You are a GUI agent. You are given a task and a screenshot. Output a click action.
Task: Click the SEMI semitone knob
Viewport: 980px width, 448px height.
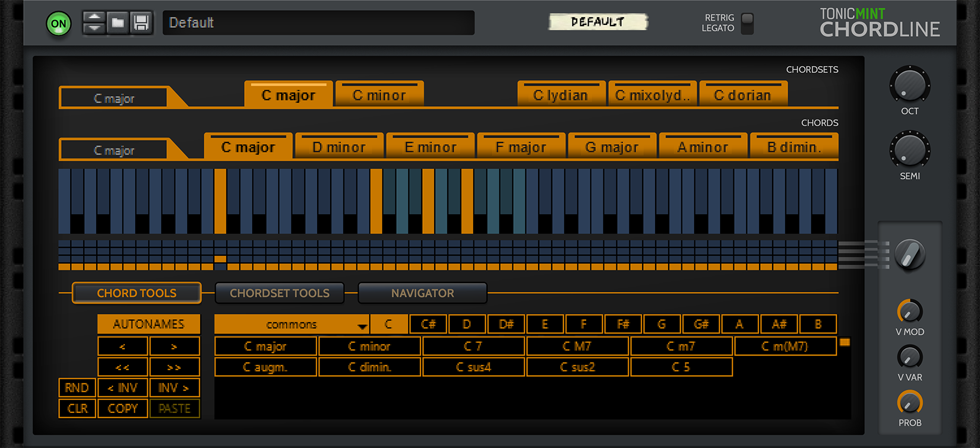pyautogui.click(x=909, y=150)
